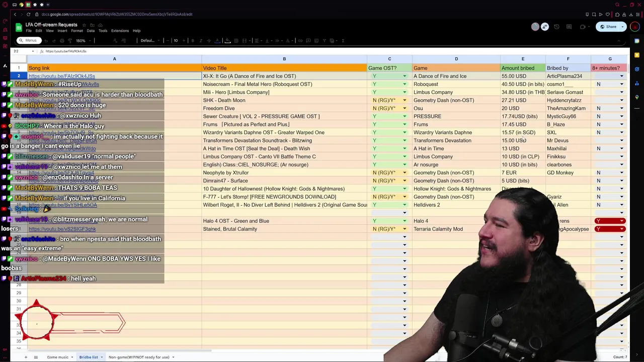Open the Data menu
This screenshot has width=644, height=362.
(91, 31)
